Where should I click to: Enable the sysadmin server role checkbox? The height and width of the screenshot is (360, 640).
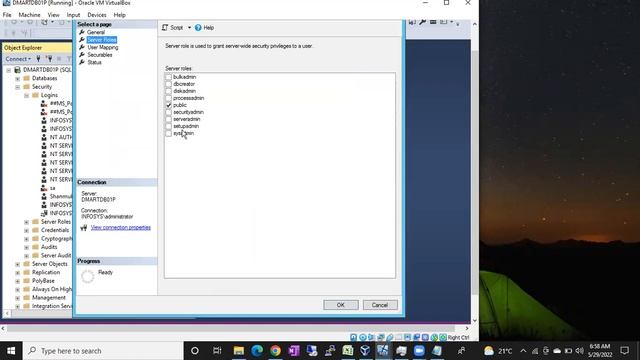pyautogui.click(x=169, y=133)
